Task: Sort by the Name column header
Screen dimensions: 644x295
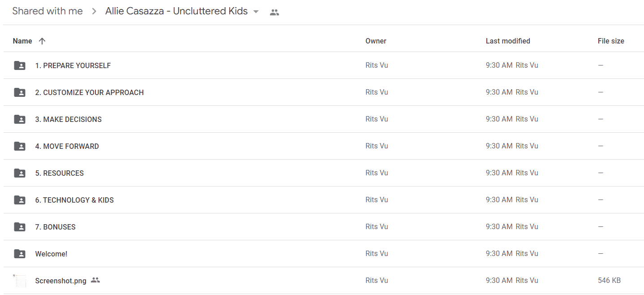Action: (x=22, y=41)
